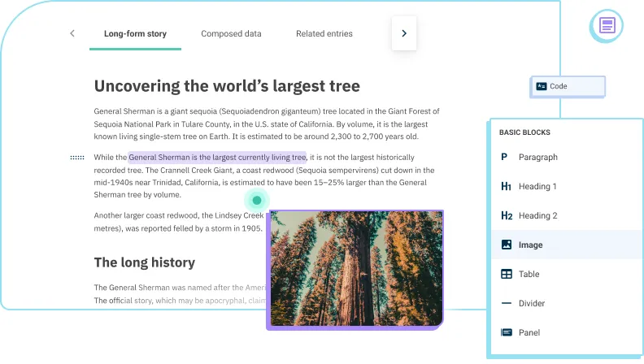
Task: Click the BASIC BLOCKS section label
Action: pos(524,132)
